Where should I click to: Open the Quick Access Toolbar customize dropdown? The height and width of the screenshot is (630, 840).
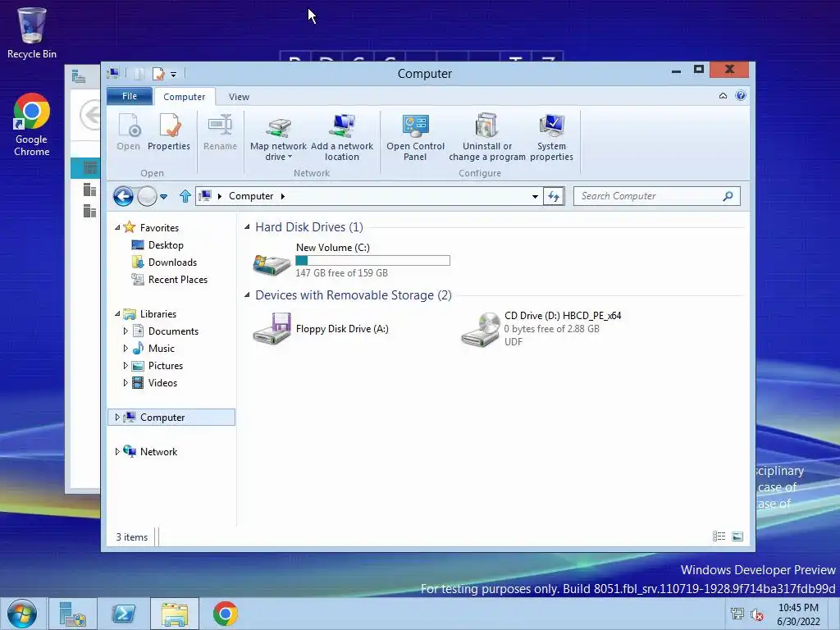pos(174,74)
